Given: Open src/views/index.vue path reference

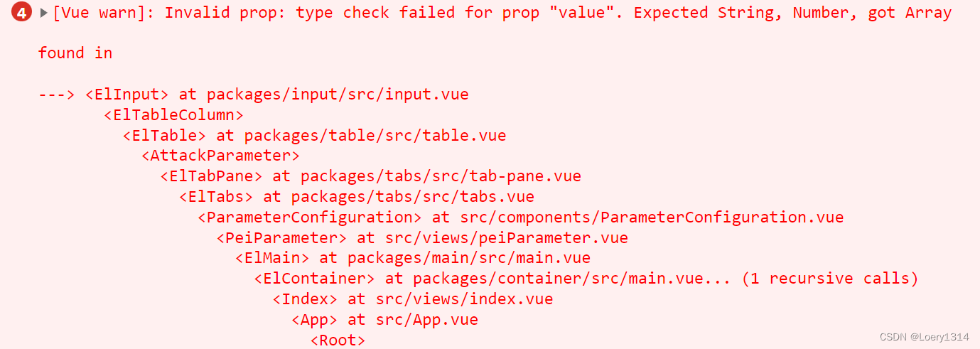Looking at the screenshot, I should (x=464, y=299).
